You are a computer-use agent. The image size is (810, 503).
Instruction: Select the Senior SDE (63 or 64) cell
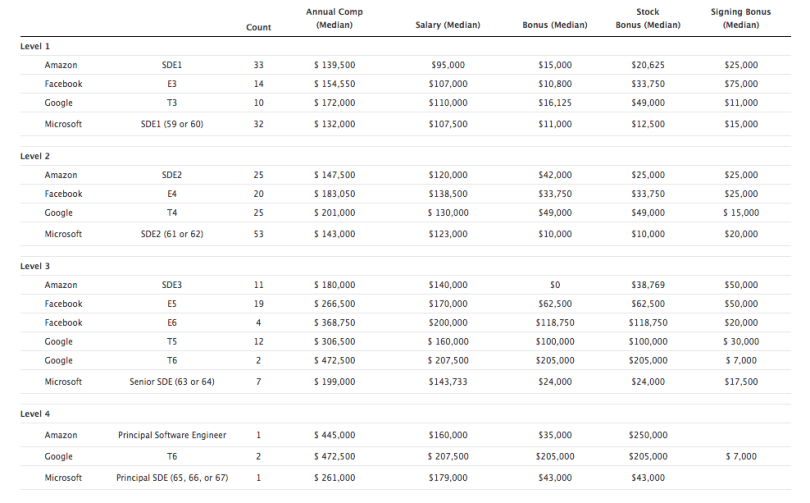172,382
